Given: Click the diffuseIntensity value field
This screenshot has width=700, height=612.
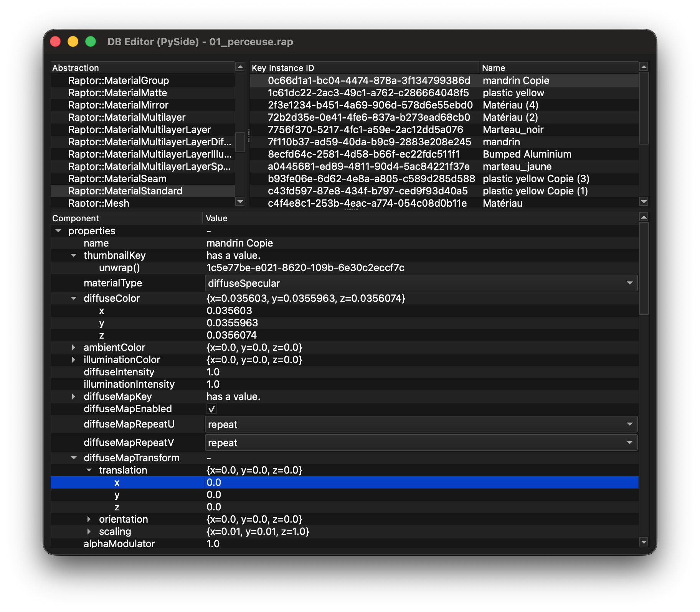Looking at the screenshot, I should pos(421,372).
